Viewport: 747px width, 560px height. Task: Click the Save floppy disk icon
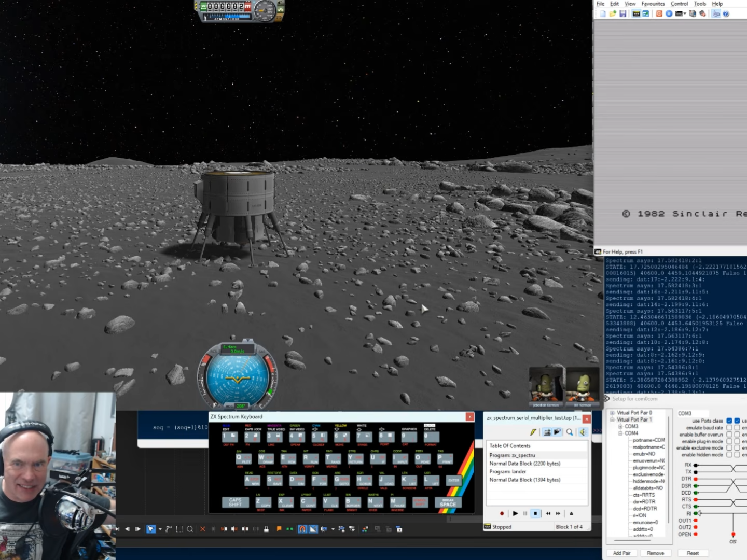pyautogui.click(x=622, y=13)
